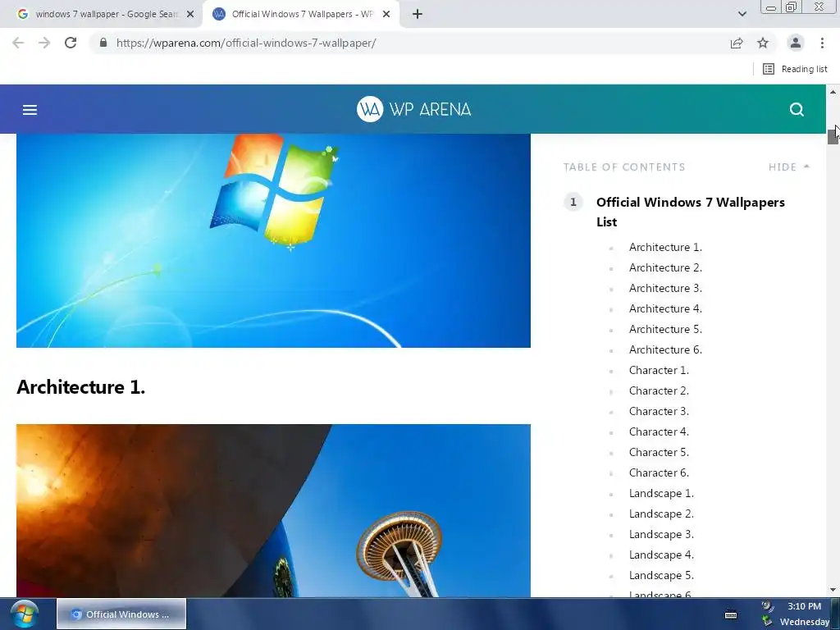Jump to Character 4. section

click(659, 431)
